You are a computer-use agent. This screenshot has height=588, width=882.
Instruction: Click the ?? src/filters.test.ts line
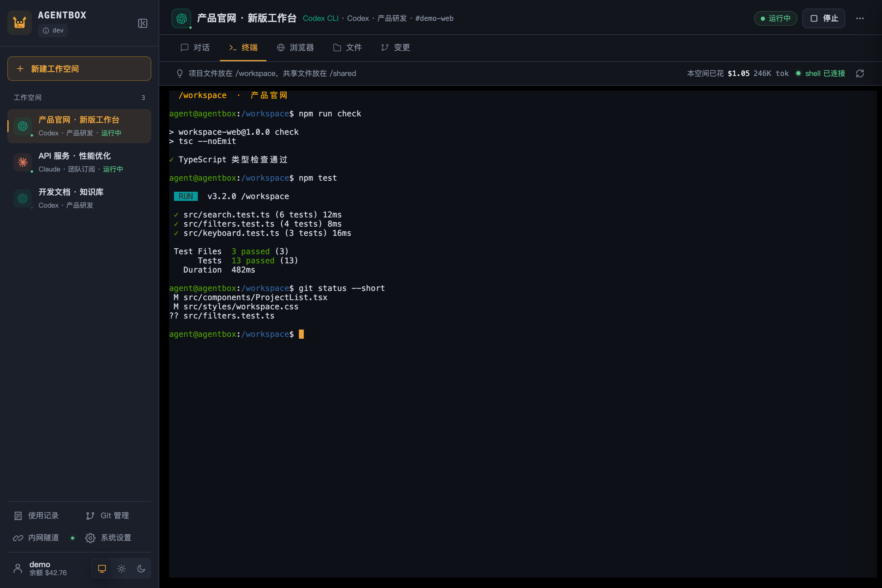222,316
